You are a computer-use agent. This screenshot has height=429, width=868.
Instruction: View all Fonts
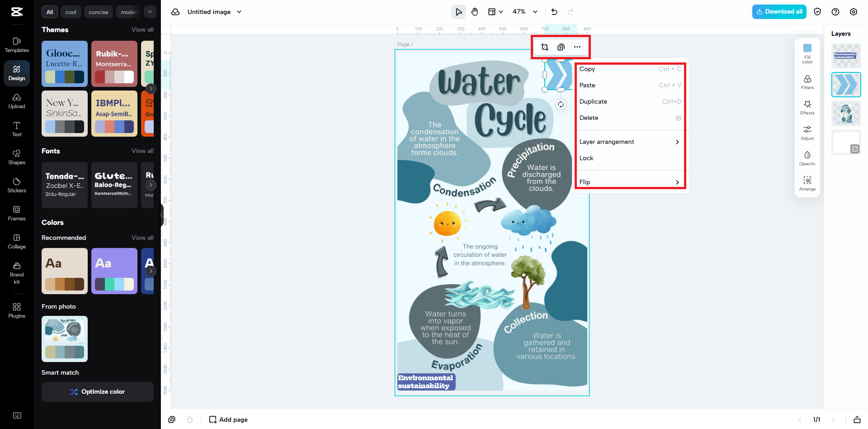tap(142, 151)
